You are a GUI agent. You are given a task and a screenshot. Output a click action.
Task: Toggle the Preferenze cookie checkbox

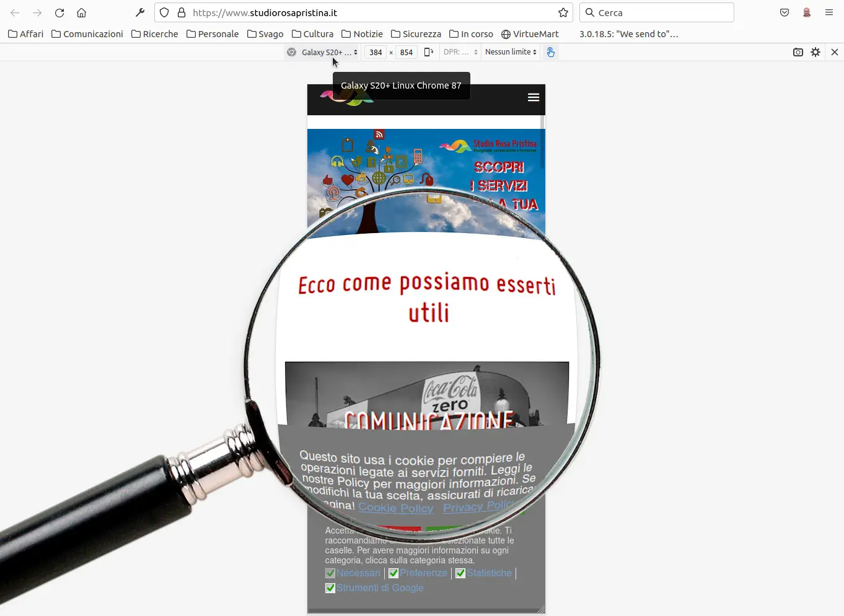point(393,573)
